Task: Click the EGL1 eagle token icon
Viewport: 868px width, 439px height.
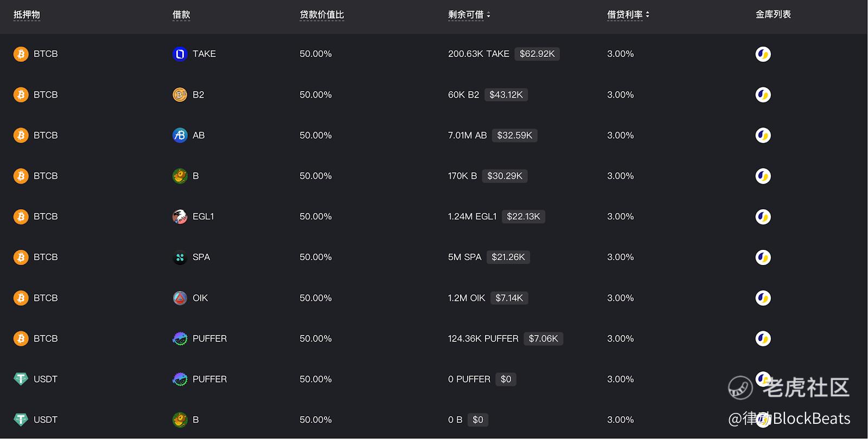Action: 180,217
